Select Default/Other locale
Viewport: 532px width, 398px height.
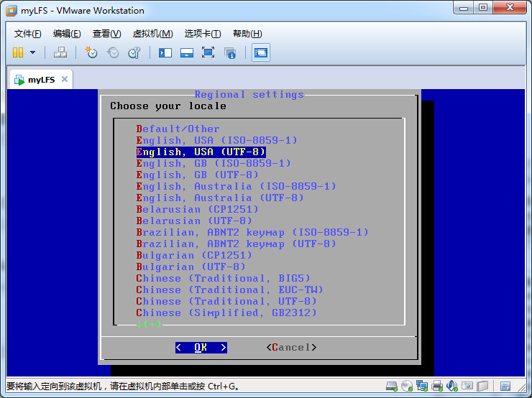pyautogui.click(x=178, y=129)
